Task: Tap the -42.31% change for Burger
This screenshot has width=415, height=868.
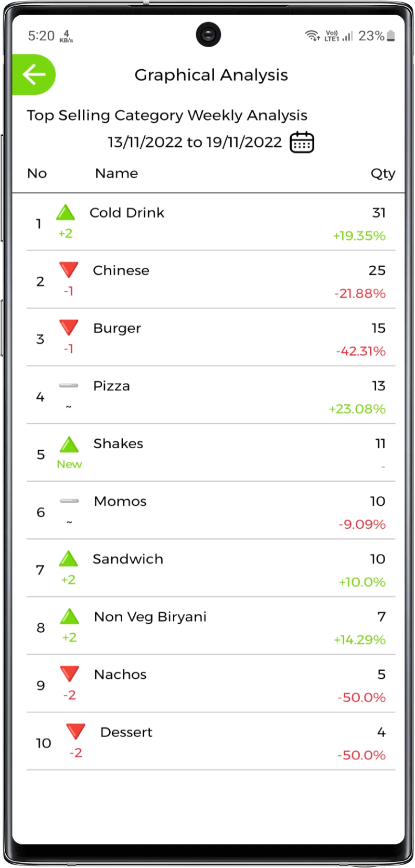Action: [x=361, y=351]
